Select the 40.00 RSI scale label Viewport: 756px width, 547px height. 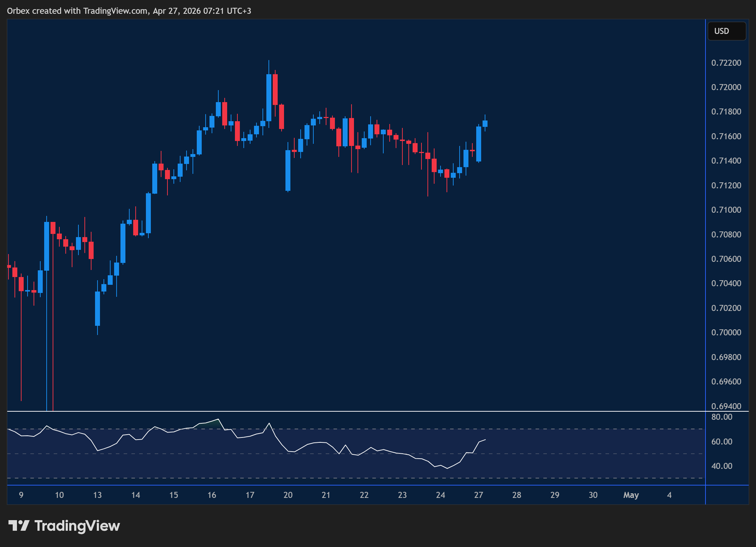tap(721, 466)
